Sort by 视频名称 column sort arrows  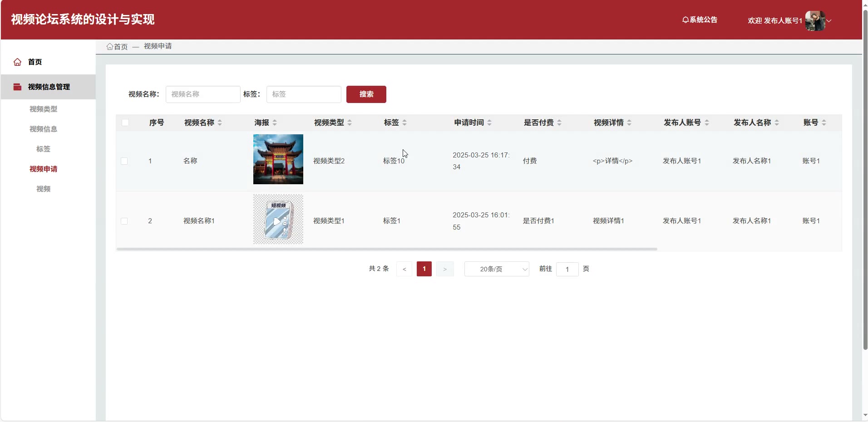pyautogui.click(x=220, y=123)
